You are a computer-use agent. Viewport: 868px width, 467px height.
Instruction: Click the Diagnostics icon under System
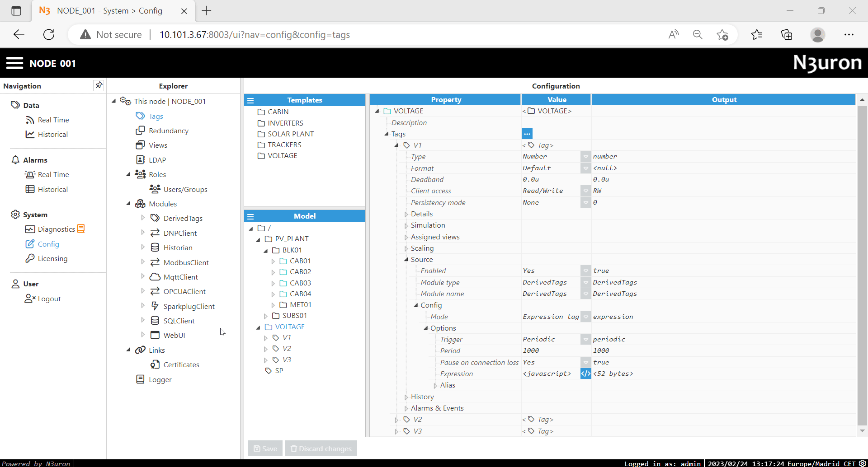[x=30, y=229]
